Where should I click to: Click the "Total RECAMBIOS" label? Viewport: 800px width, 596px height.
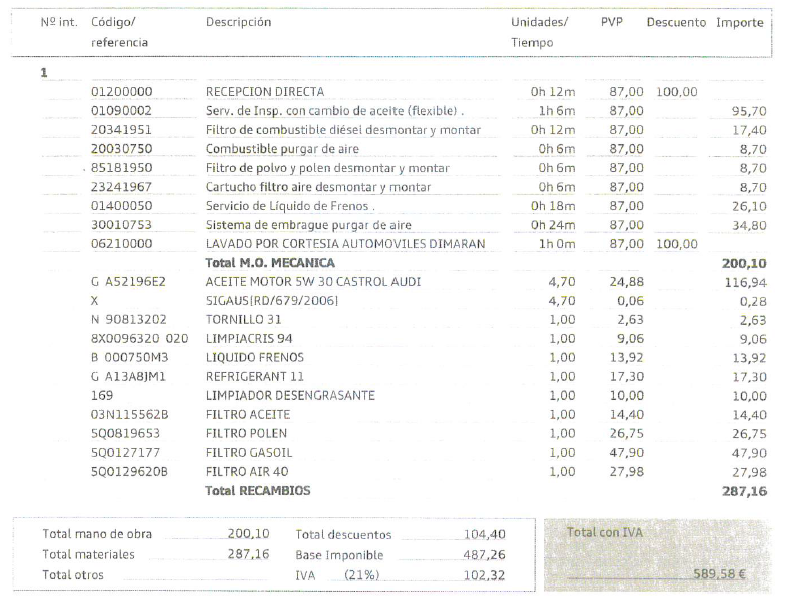tap(258, 491)
